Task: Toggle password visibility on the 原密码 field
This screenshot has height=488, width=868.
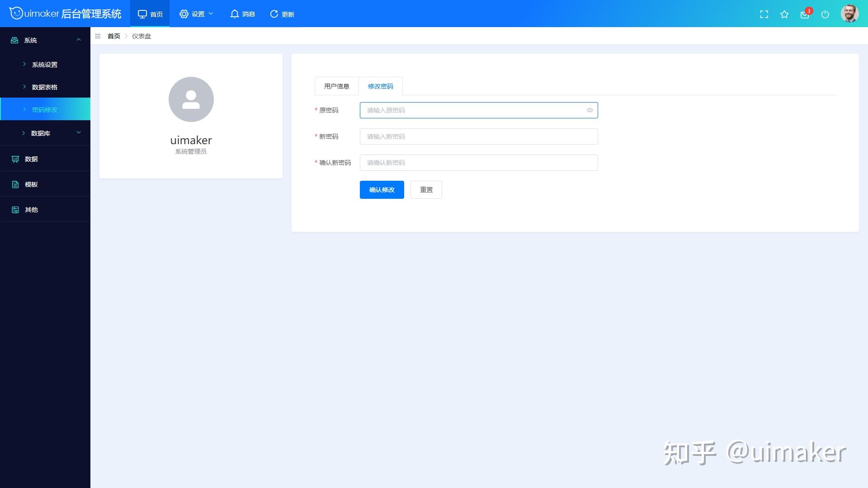Action: point(590,110)
